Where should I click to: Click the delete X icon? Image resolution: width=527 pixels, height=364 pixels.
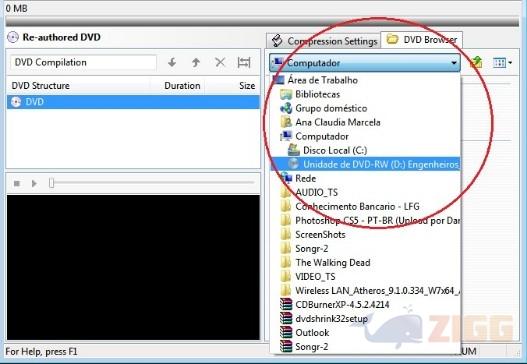click(220, 63)
